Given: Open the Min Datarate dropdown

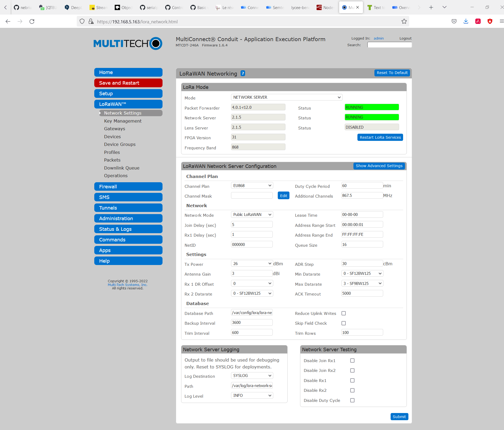Looking at the screenshot, I should pos(362,273).
